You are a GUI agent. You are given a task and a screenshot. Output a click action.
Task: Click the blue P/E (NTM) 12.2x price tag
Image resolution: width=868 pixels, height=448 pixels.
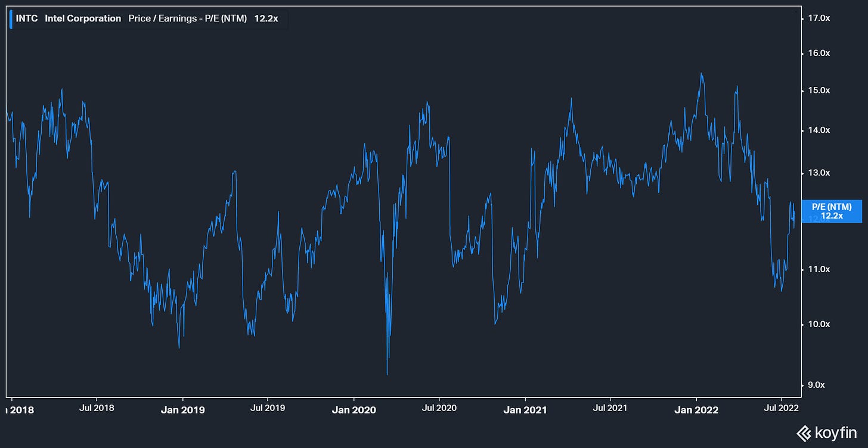(832, 211)
